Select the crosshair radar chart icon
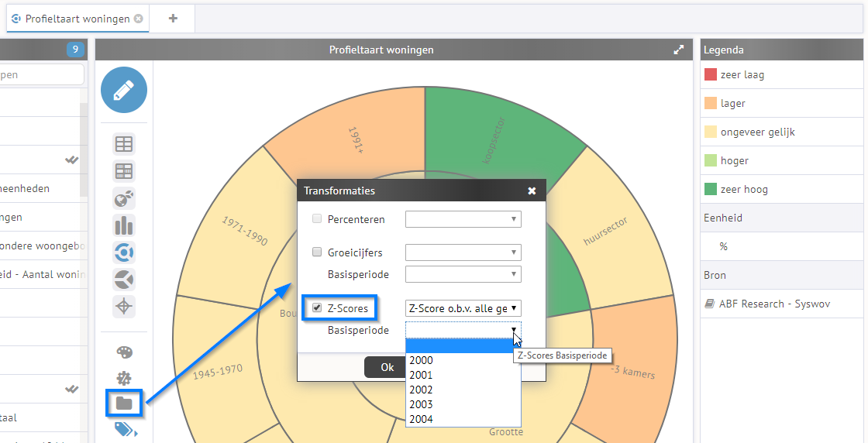 pyautogui.click(x=124, y=307)
